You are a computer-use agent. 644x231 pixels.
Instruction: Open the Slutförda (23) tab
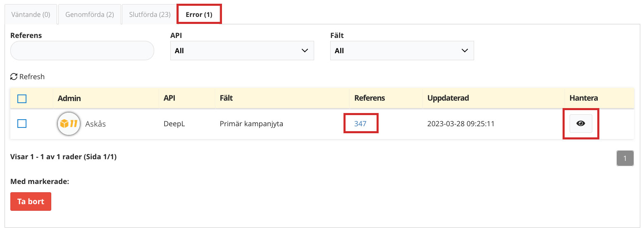click(x=150, y=14)
